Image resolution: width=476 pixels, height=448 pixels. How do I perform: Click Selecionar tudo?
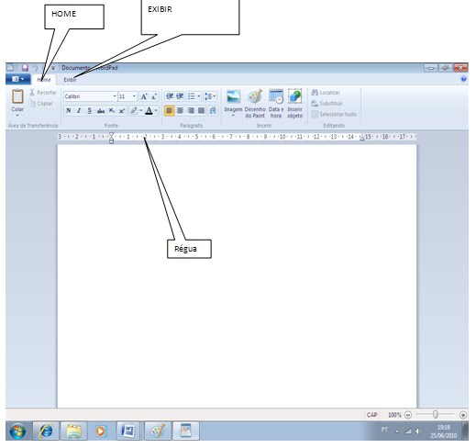coord(334,115)
